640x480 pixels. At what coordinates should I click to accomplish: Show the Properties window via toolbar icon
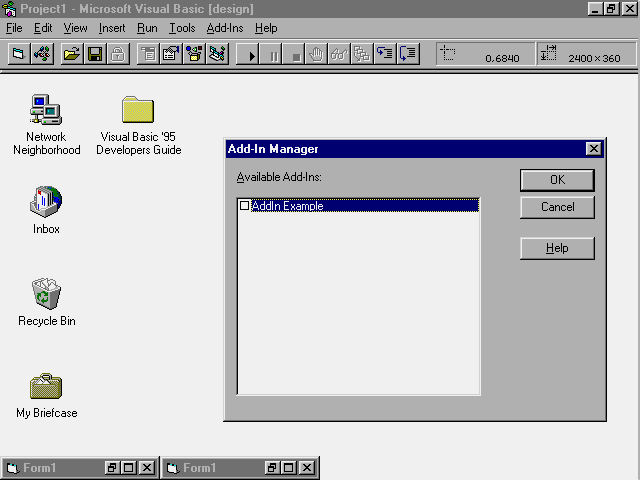pos(170,53)
